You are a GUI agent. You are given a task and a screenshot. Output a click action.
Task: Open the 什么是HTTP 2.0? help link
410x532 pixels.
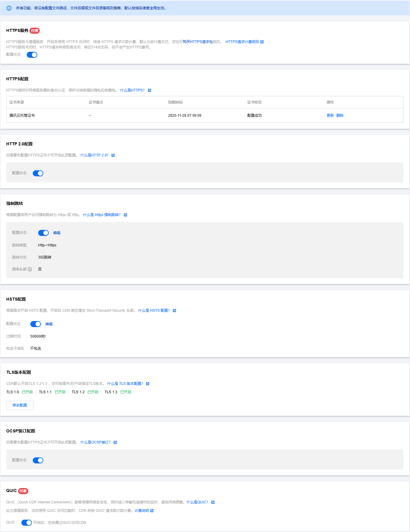pyautogui.click(x=94, y=155)
